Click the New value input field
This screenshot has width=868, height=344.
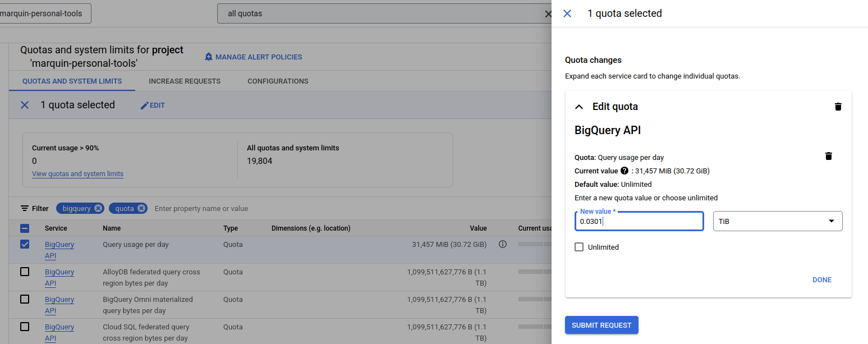click(x=639, y=221)
